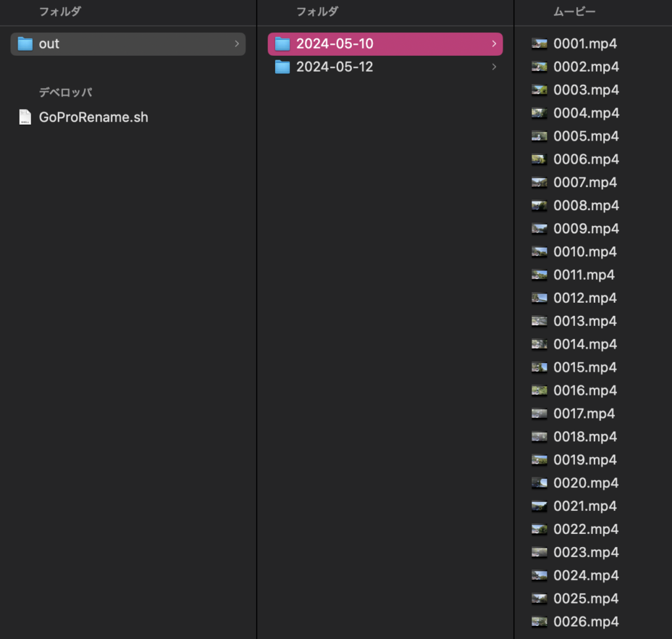Click the out folder icon
The image size is (672, 639).
(x=26, y=44)
